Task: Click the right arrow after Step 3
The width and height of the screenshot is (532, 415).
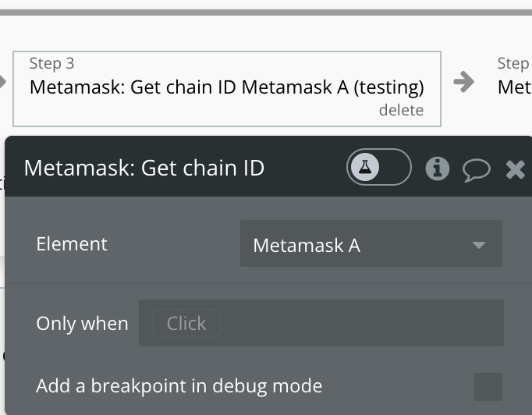Action: pyautogui.click(x=463, y=82)
